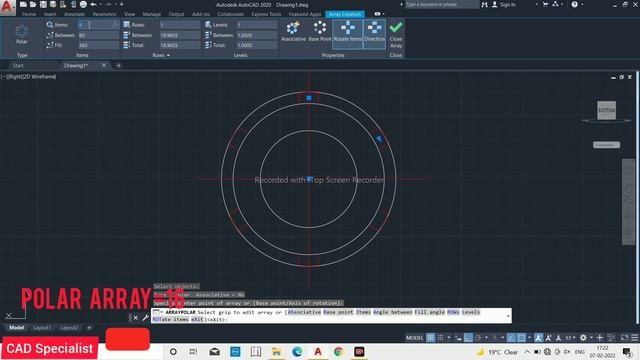Screen dimensions: 640x360
Task: Expand the snap settings dropdown arrow
Action: tap(449, 338)
